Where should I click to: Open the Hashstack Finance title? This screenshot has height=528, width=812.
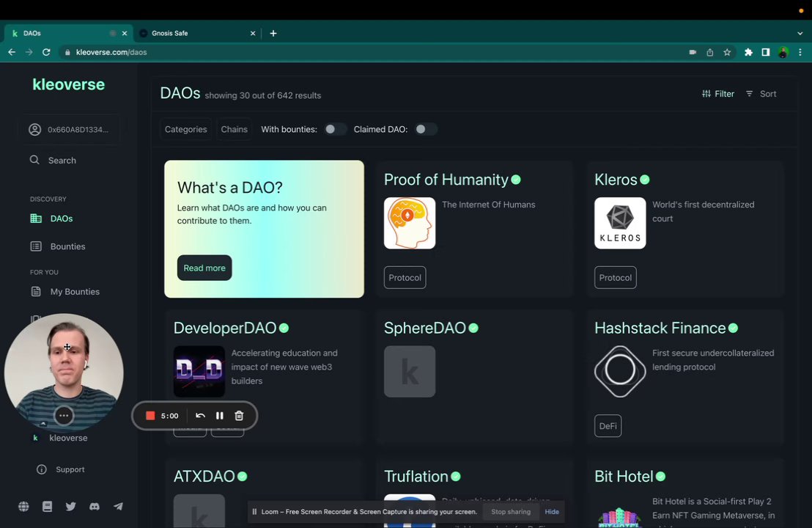[660, 328]
